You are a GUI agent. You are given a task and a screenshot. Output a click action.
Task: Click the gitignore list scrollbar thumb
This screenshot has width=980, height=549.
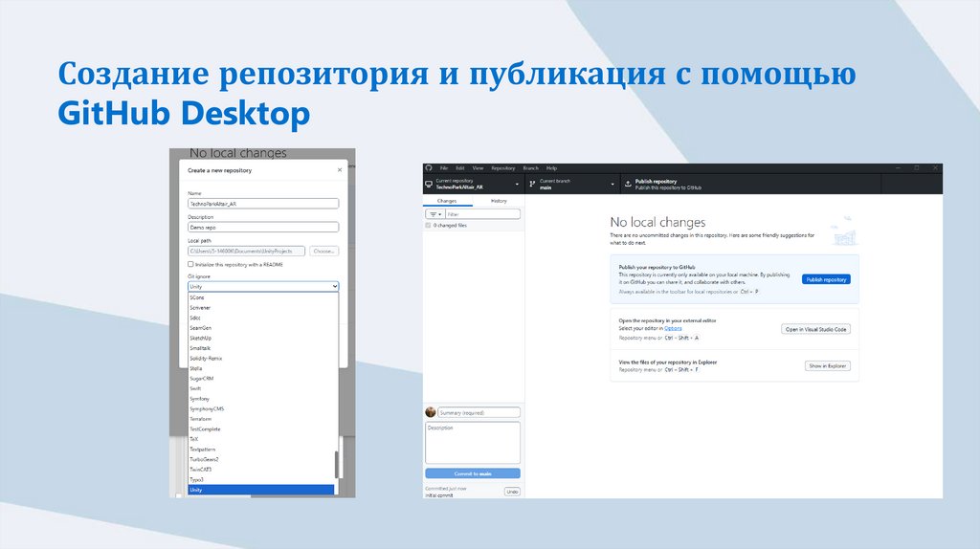[336, 465]
